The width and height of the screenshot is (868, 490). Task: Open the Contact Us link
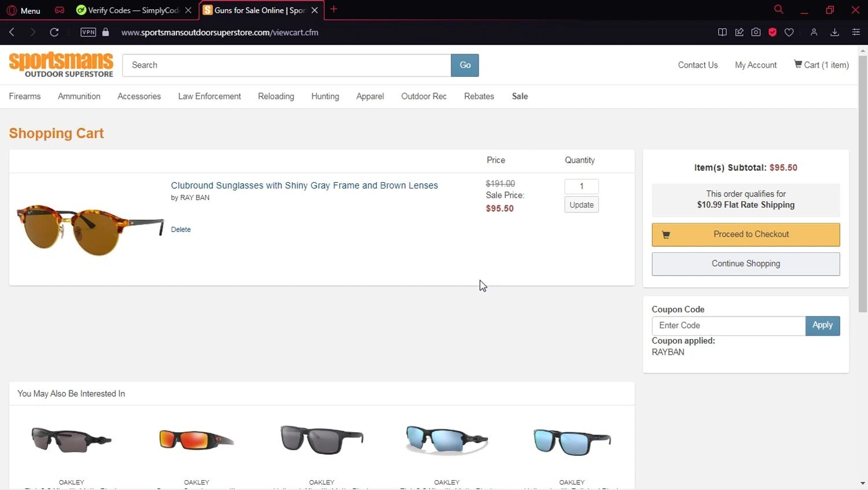click(x=698, y=65)
